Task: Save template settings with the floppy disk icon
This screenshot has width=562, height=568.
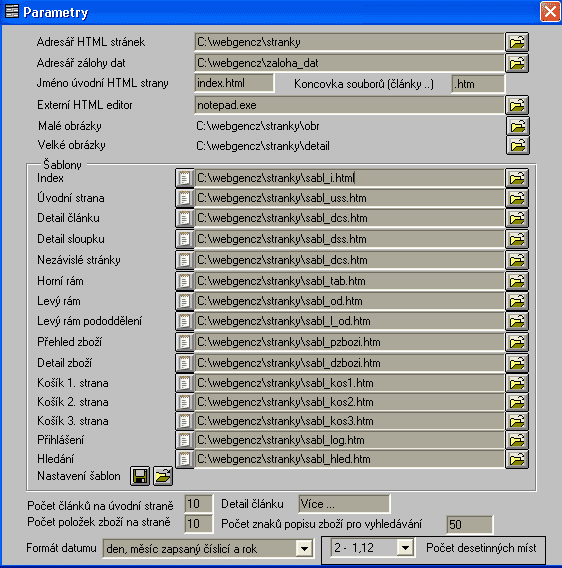Action: [x=140, y=476]
